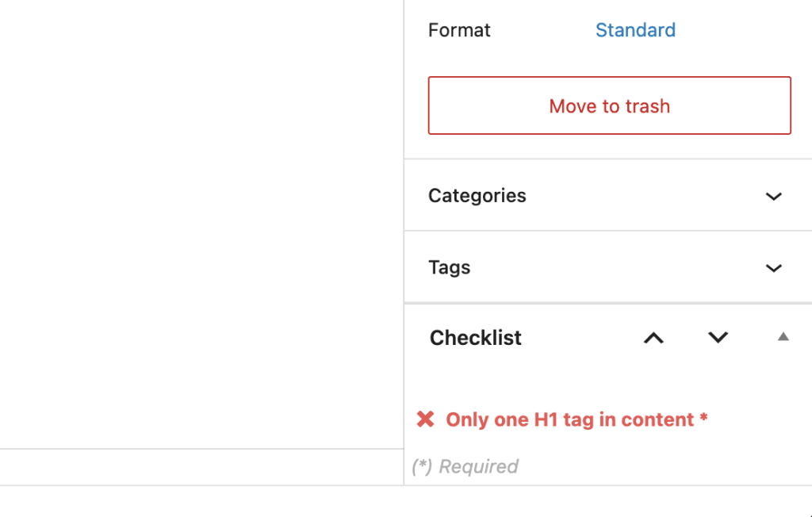Click the Tags chevron icon
Viewport: 812px width, 517px height.
tap(773, 268)
